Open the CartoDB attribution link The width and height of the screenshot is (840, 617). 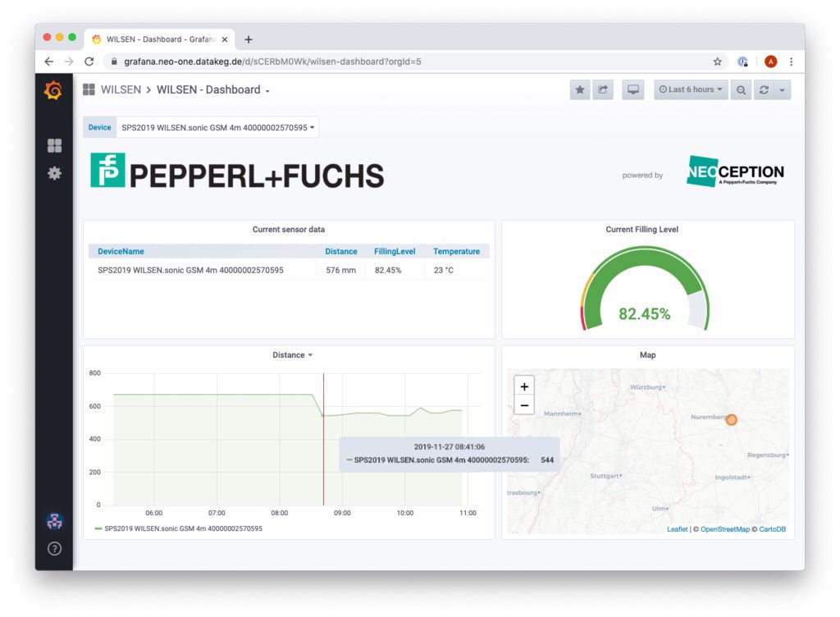(773, 529)
